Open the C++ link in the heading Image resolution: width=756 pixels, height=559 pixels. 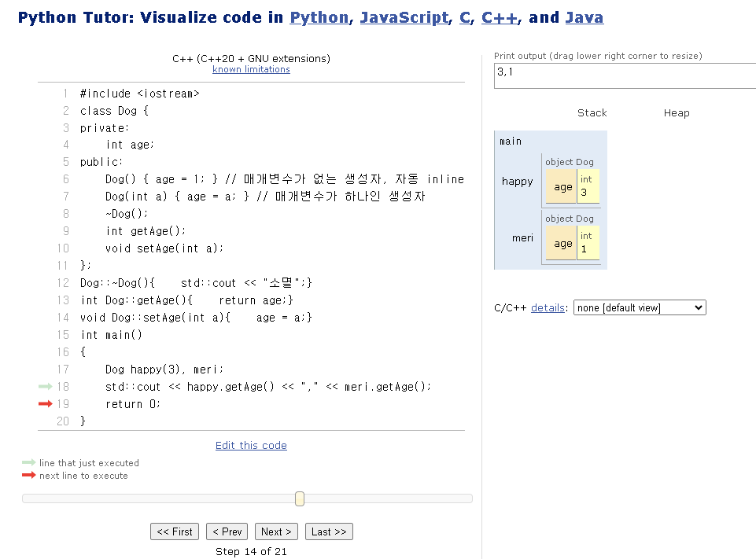coord(500,17)
